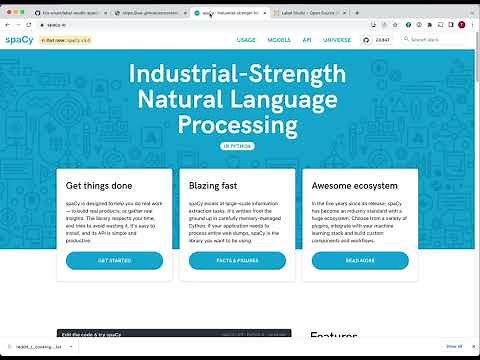Click the spaCy logo

(x=19, y=40)
